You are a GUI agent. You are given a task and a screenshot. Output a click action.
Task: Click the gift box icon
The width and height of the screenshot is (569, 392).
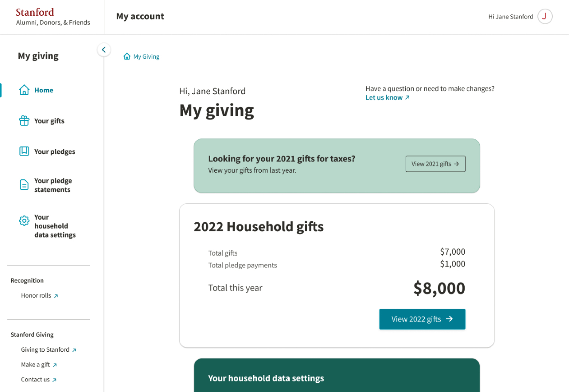pos(24,121)
